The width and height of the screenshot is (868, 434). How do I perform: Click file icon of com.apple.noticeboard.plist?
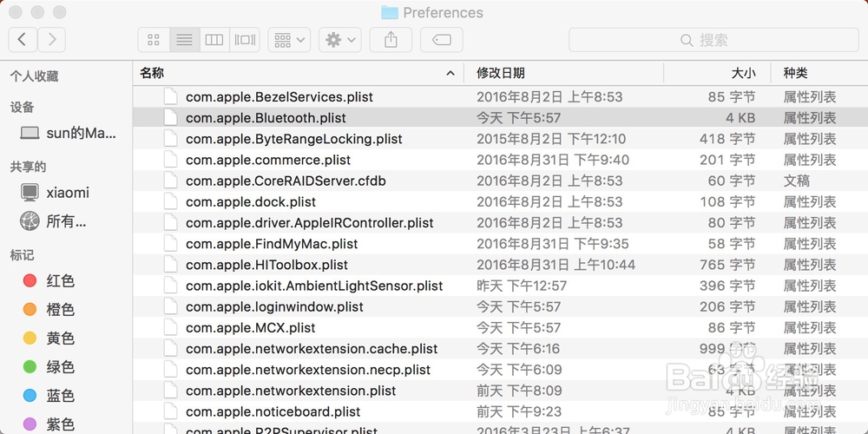click(170, 411)
